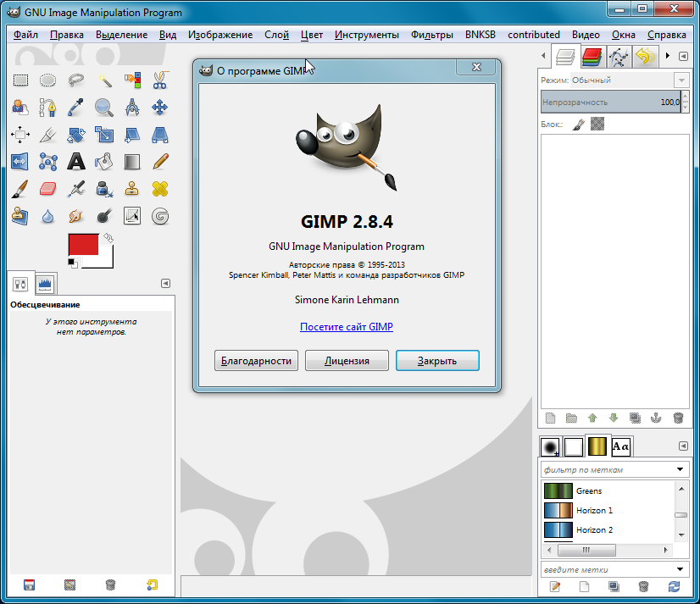This screenshot has width=700, height=604.
Task: Select the Alignment tool
Action: 20,135
